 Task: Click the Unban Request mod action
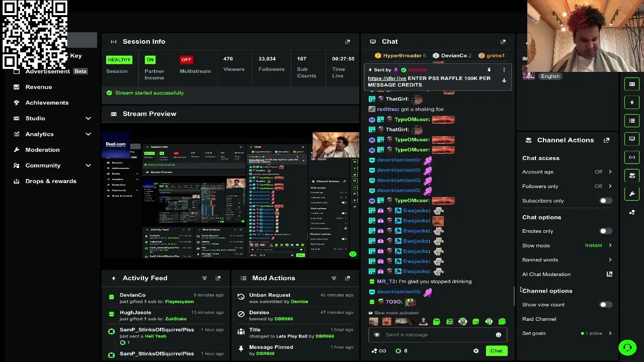pyautogui.click(x=270, y=295)
